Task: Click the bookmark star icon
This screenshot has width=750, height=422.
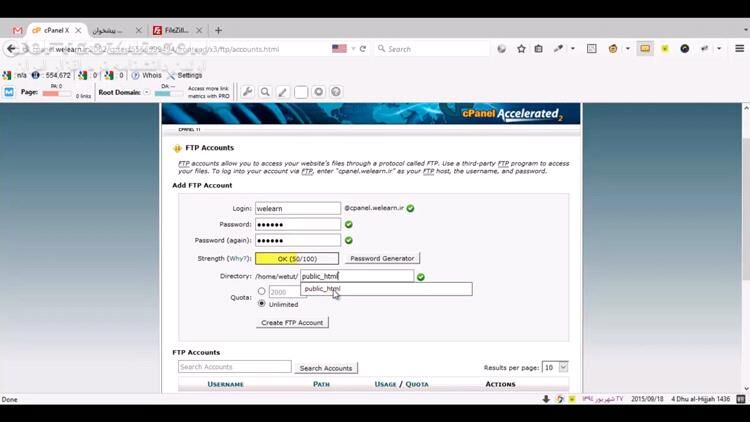Action: pos(521,48)
